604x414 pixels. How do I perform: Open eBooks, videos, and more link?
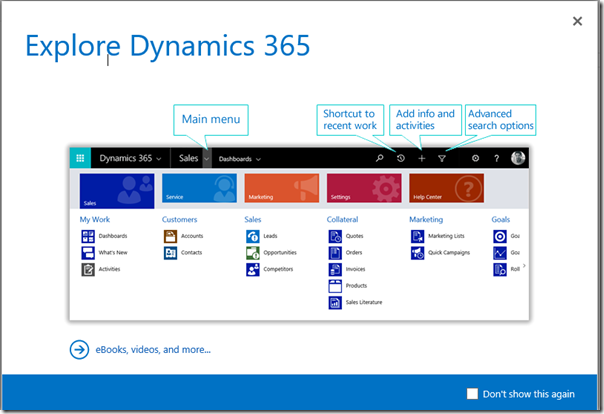click(153, 350)
